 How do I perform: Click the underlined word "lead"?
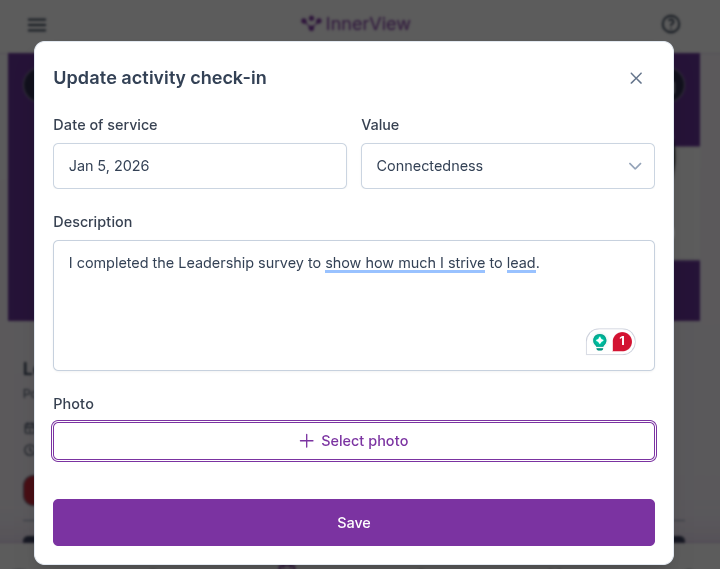[521, 264]
